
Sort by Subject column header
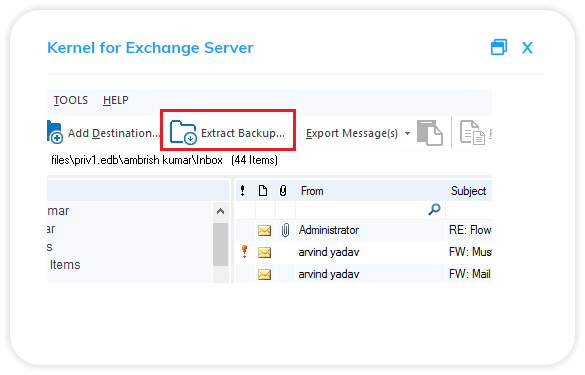click(469, 191)
